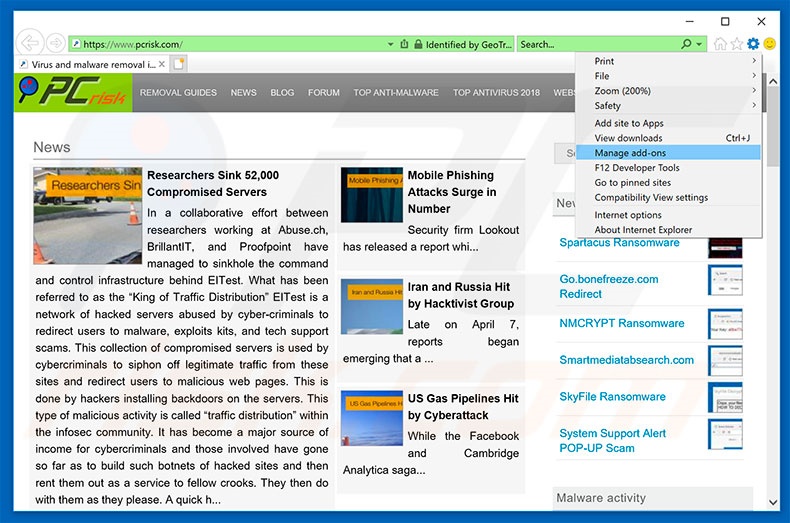The width and height of the screenshot is (790, 523).
Task: Click the Identified by GeoTrust label
Action: click(x=469, y=44)
